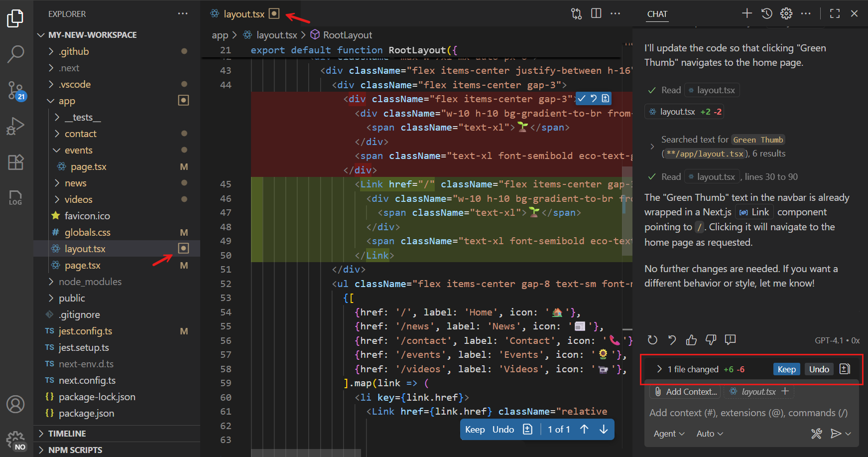Open the Extensions view

(x=16, y=162)
